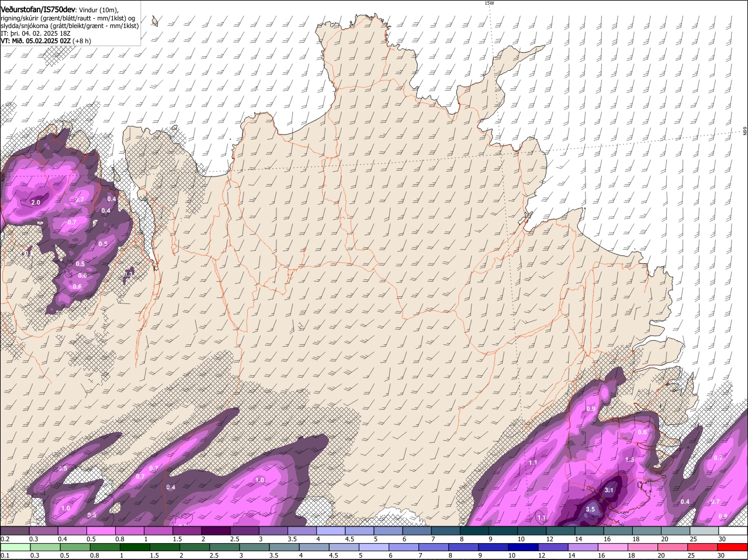This screenshot has width=748, height=560.
Task: Click the '3.5' precipitation value on the map
Action: coord(590,509)
